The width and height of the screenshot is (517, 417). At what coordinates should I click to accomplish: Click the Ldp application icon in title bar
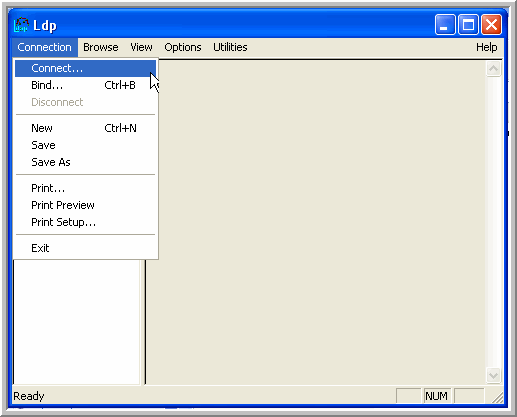click(21, 25)
